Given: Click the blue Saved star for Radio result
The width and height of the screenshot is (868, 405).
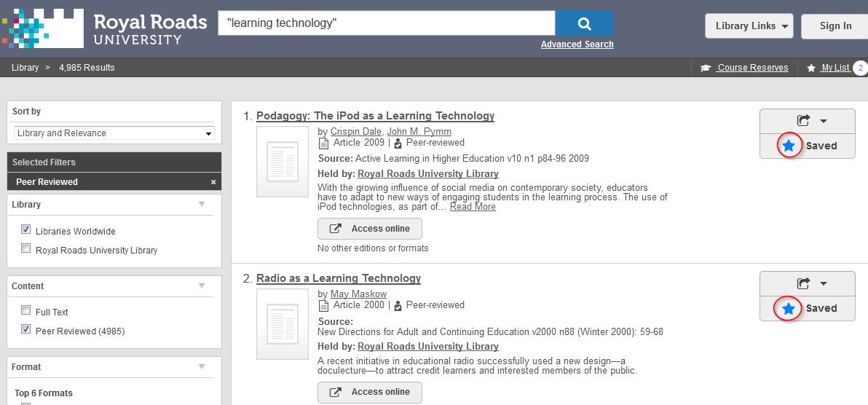Looking at the screenshot, I should [x=789, y=309].
